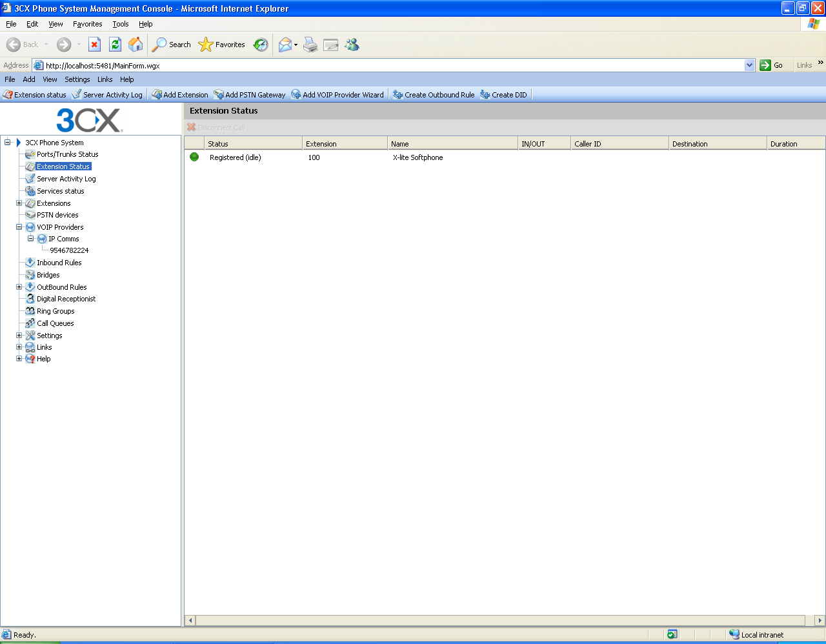Open the console's Add menu
This screenshot has height=644, width=826.
point(29,79)
